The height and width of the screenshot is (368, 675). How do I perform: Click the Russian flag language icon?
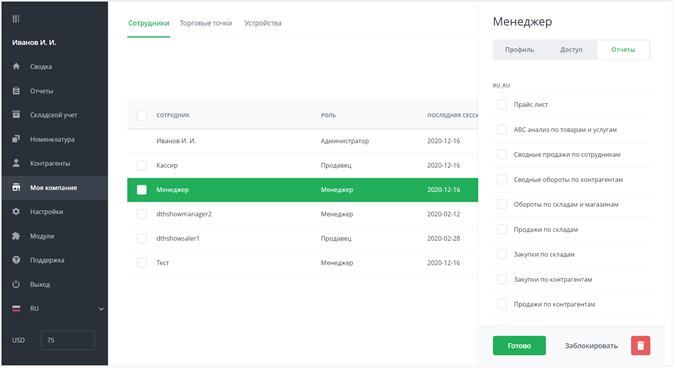(16, 309)
